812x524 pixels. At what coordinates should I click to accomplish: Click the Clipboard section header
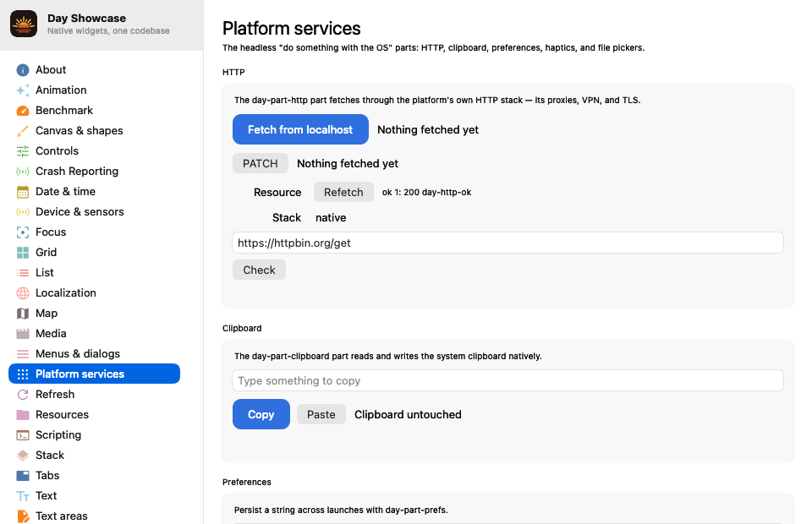(x=242, y=329)
